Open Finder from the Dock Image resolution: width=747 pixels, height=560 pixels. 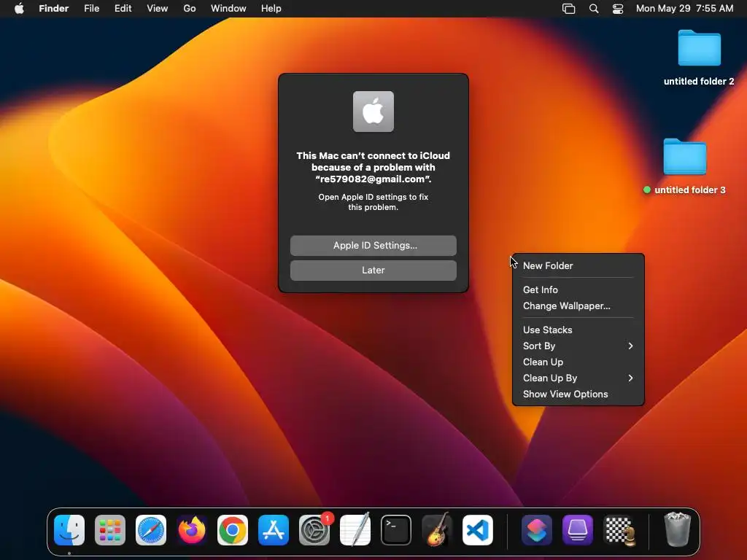coord(69,530)
